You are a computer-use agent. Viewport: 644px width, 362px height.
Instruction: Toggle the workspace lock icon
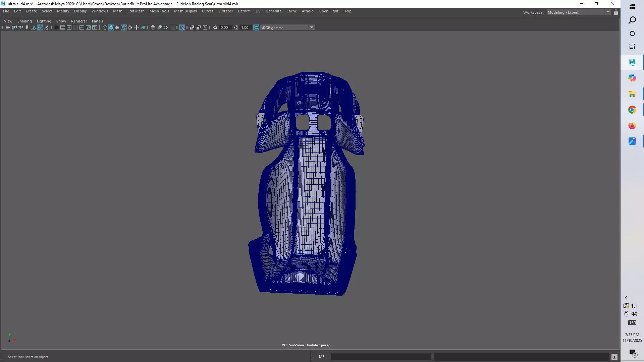616,12
